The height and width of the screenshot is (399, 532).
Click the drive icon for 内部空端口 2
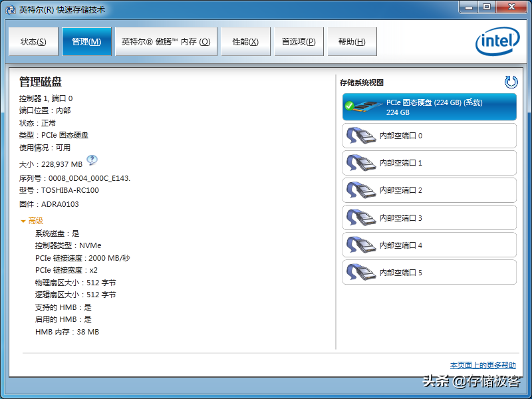click(x=361, y=190)
